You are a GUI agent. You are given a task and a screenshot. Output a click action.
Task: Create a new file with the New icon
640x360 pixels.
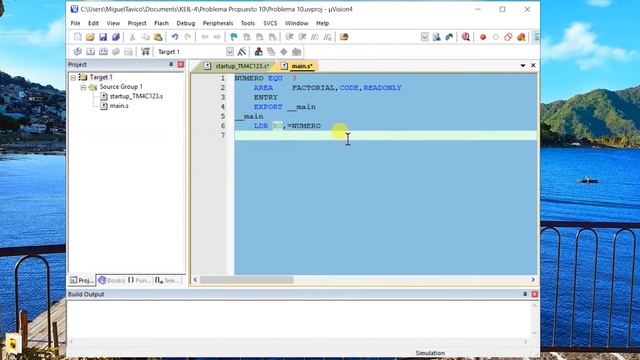78,37
